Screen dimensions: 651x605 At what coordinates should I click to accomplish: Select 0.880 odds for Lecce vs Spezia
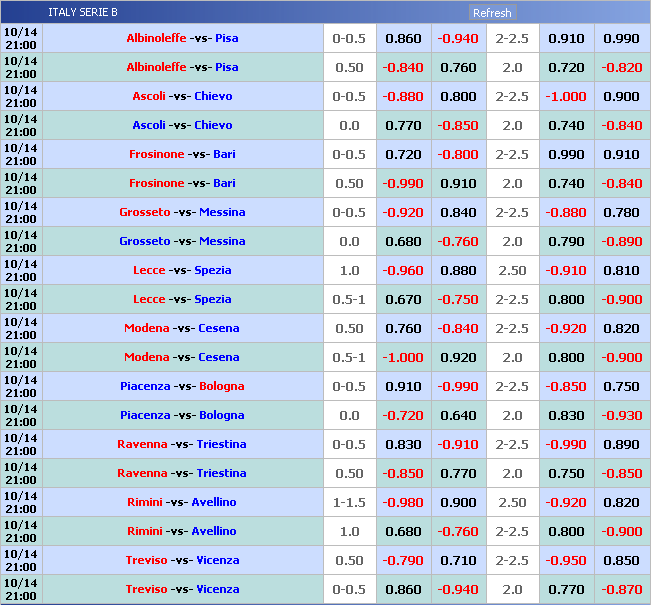click(x=458, y=270)
